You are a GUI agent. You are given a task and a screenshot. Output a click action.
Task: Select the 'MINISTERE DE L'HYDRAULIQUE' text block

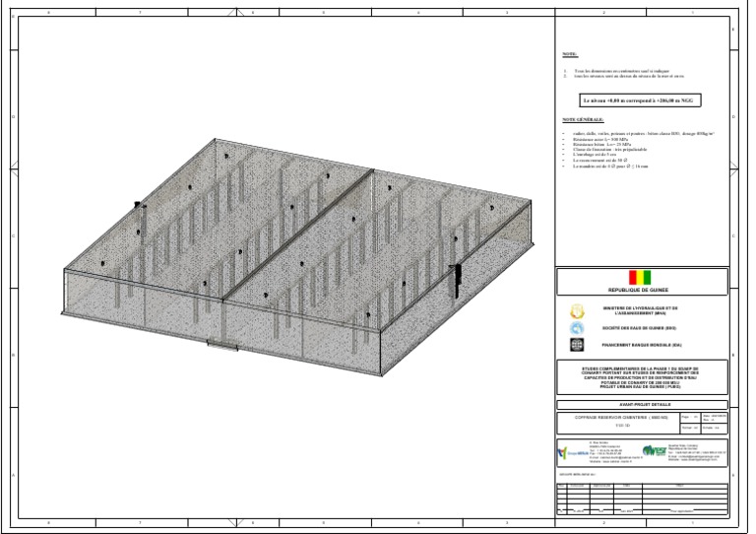[640, 310]
